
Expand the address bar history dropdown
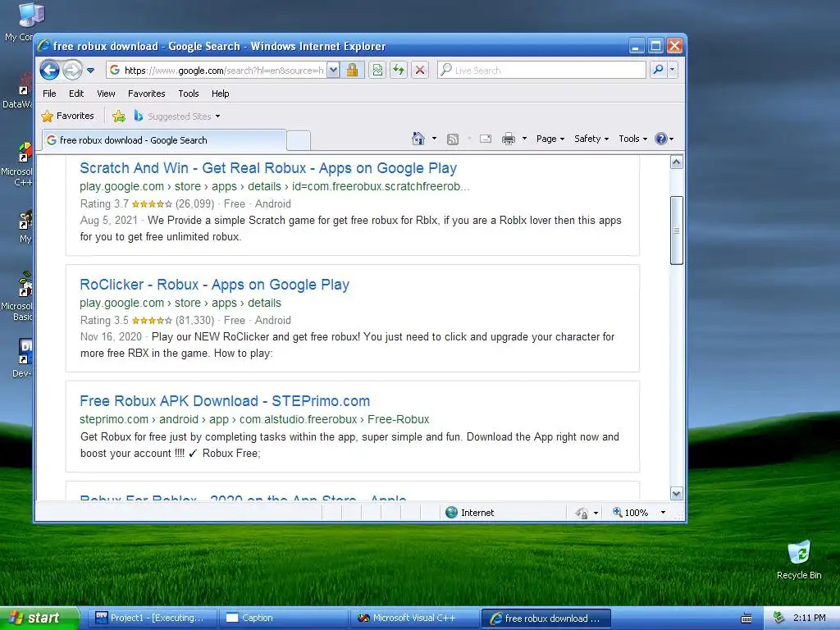[333, 71]
